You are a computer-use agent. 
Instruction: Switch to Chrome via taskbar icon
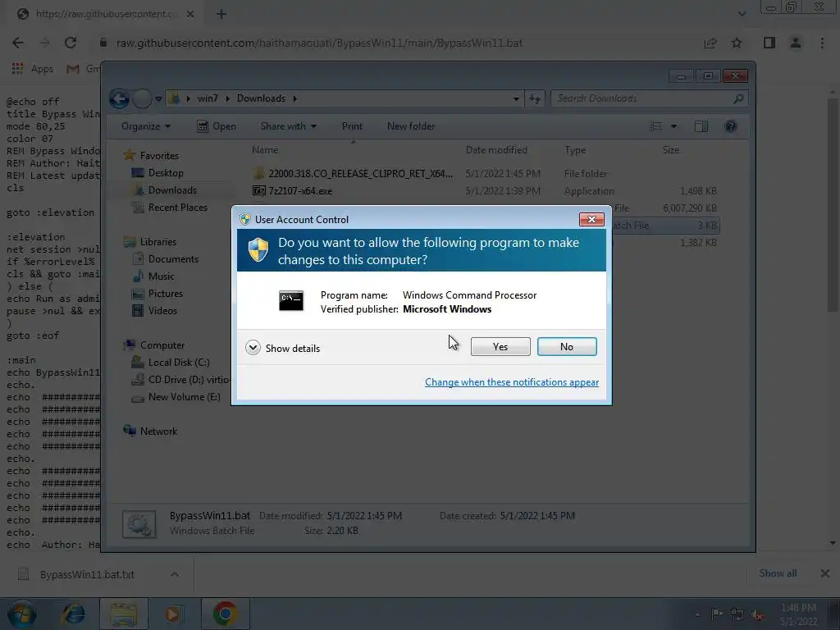225,614
